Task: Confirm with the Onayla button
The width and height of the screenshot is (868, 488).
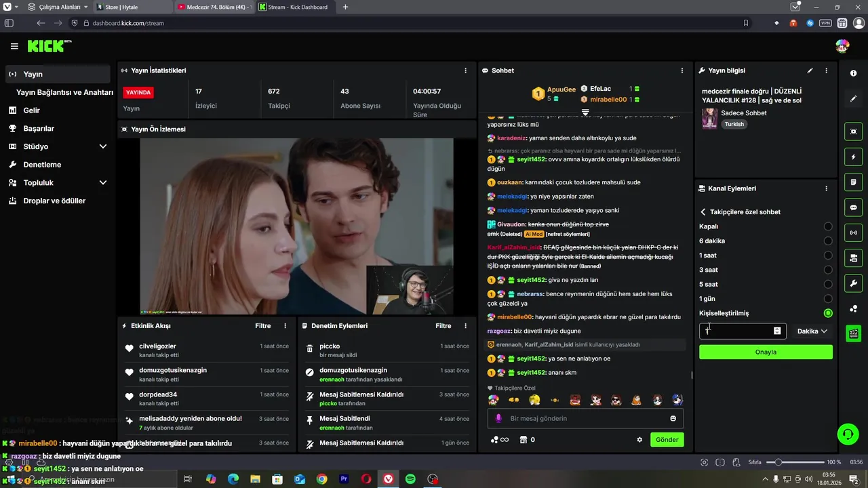Action: pos(766,352)
